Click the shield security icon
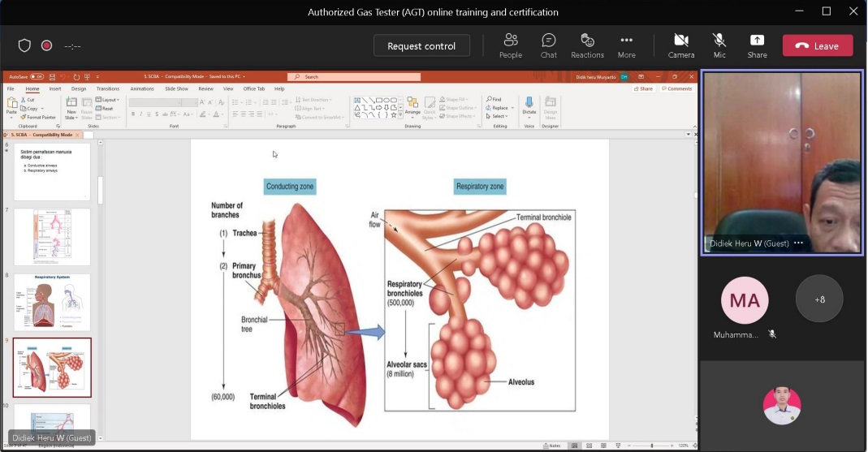The width and height of the screenshot is (868, 452). click(24, 46)
